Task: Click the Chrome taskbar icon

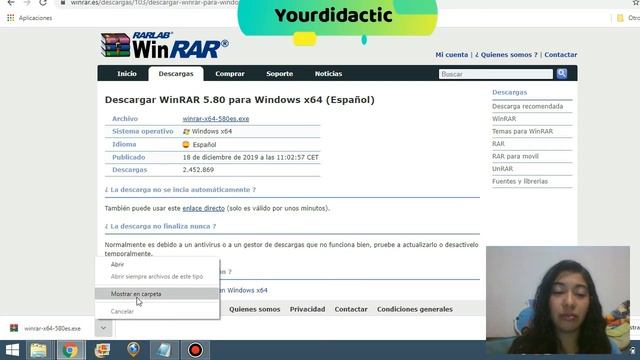Action: coord(70,350)
